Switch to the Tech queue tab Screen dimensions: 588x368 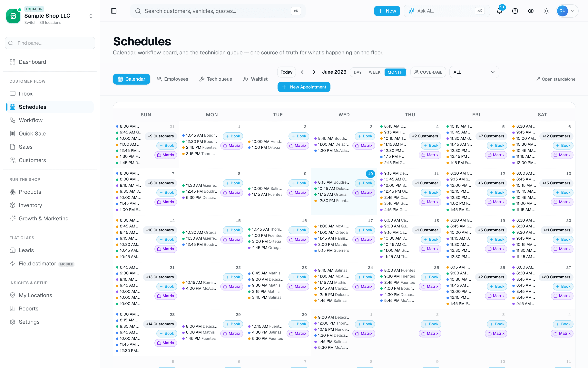click(216, 79)
